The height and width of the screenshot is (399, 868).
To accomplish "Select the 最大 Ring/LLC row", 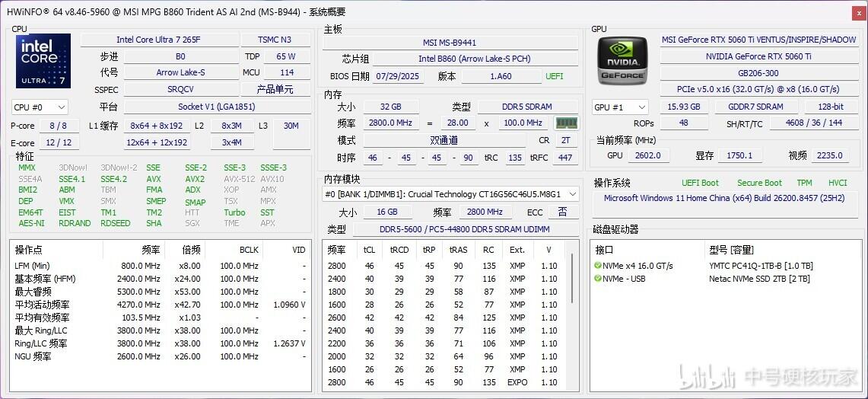I will coord(161,330).
